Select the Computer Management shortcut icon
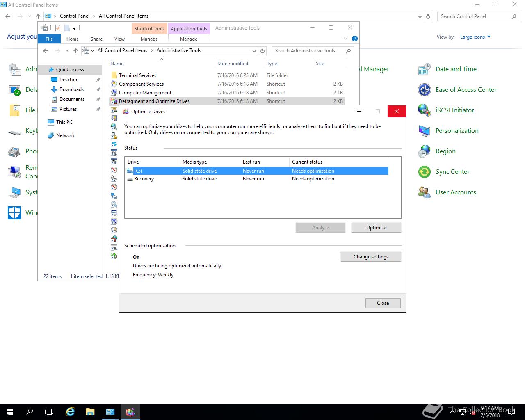 114,93
